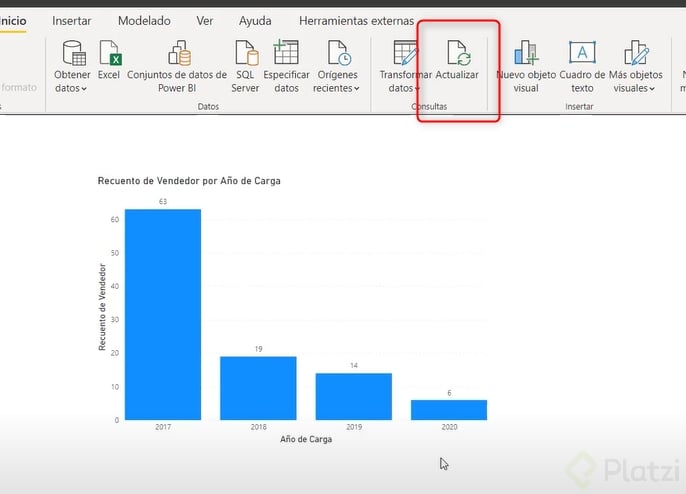686x494 pixels.
Task: Click the Datos group label
Action: (208, 106)
